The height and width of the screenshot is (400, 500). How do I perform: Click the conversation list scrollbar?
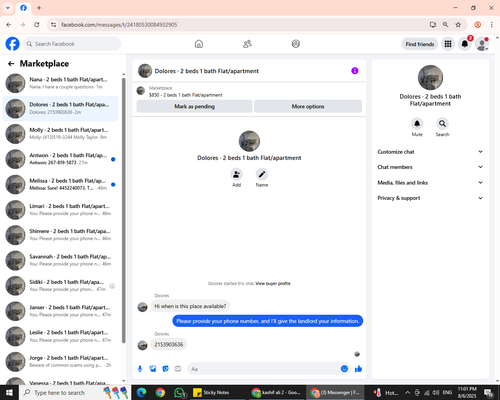(124, 210)
